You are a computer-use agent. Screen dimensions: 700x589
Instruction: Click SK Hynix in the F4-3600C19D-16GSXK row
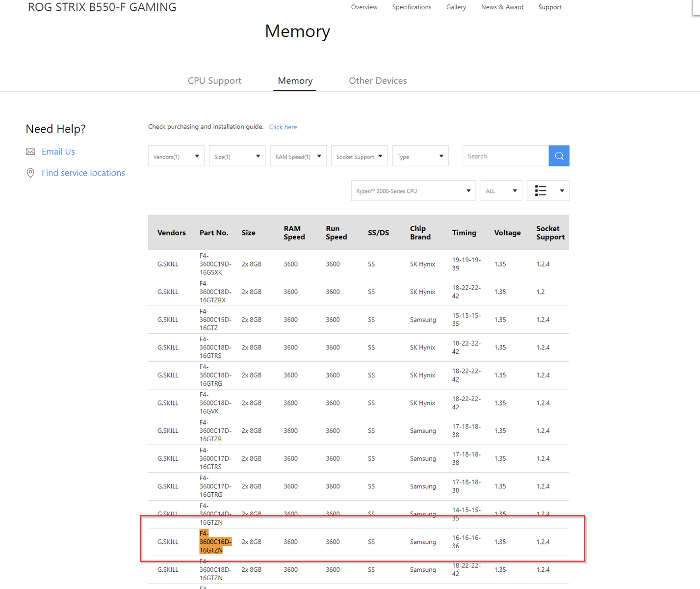(423, 264)
